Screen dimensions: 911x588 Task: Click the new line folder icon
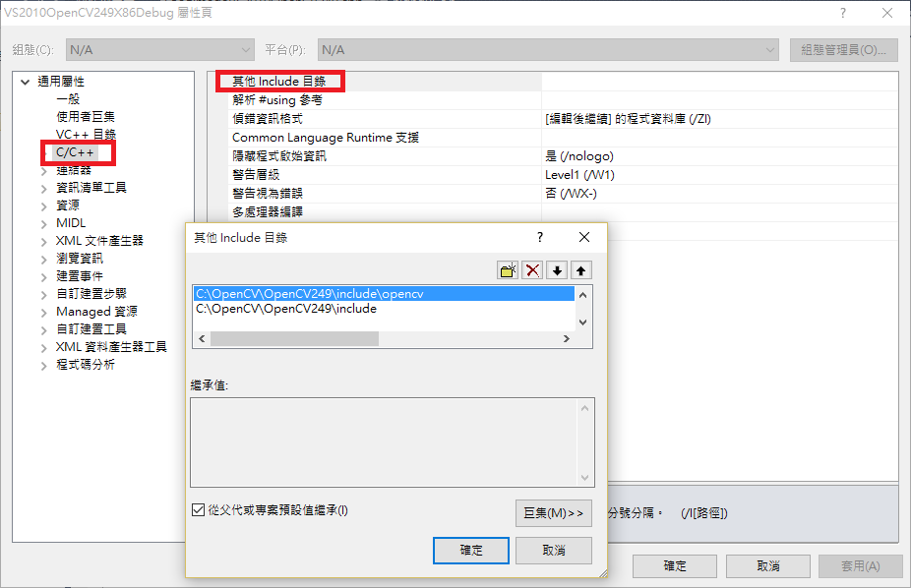pos(508,270)
